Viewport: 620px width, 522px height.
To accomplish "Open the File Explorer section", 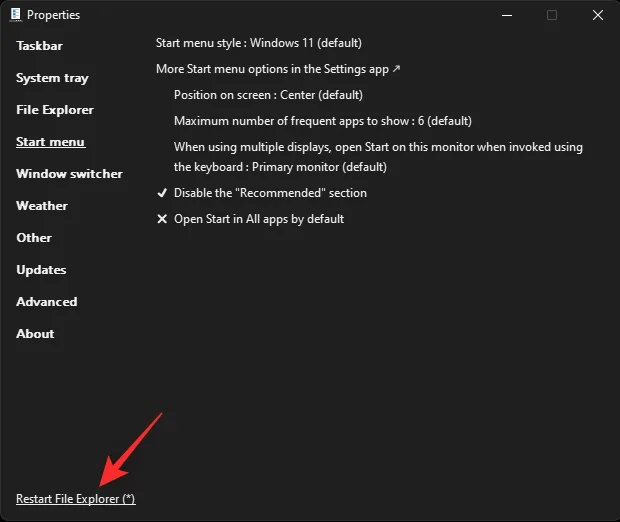I will (x=55, y=110).
